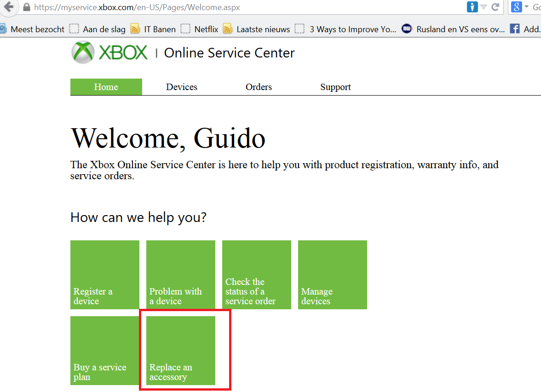
Task: Open the Rusland en VS bookmark
Action: 453,29
